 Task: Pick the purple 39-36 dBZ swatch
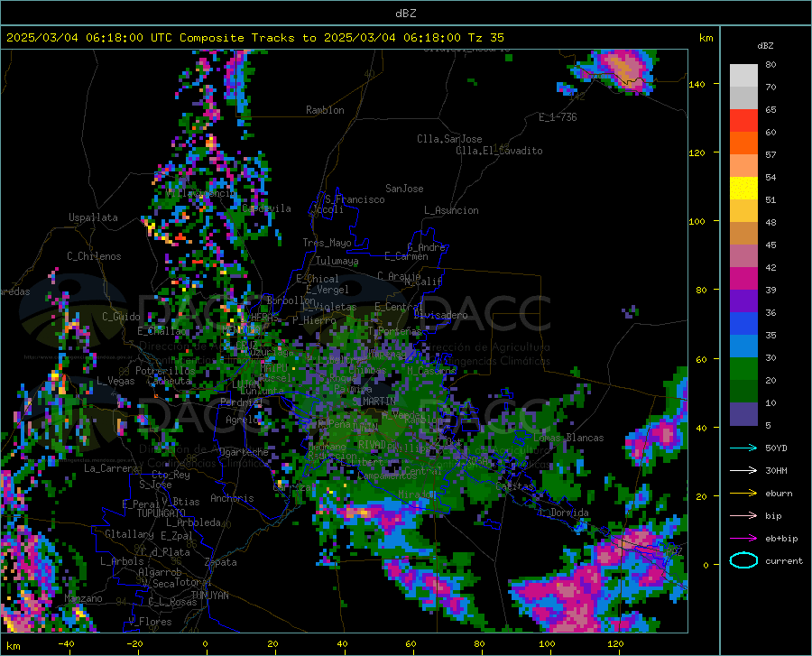pyautogui.click(x=743, y=301)
